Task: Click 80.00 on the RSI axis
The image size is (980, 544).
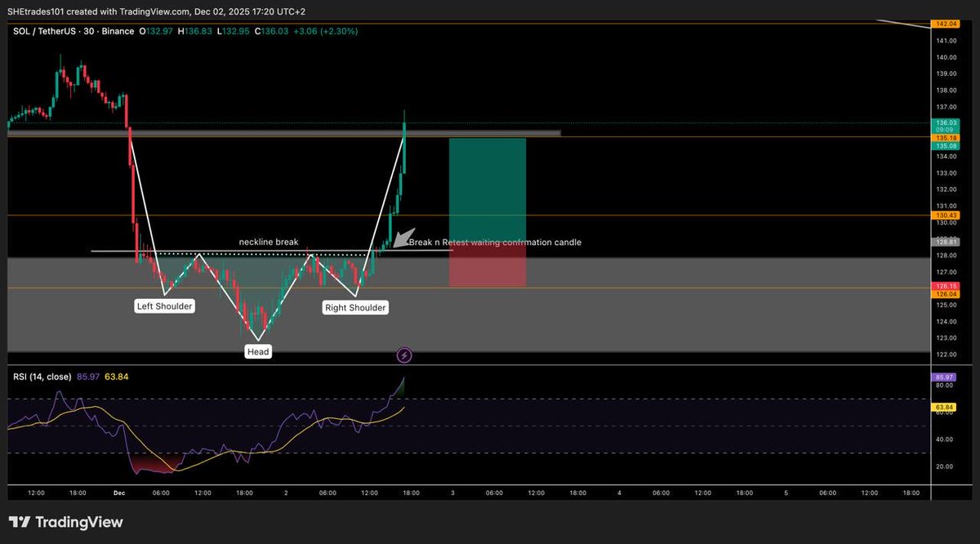Action: (947, 385)
